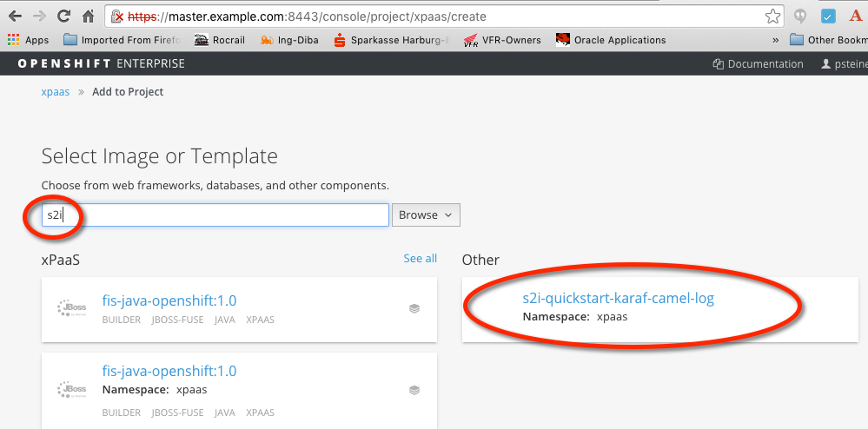
Task: Open the browser home page icon
Action: (x=88, y=16)
